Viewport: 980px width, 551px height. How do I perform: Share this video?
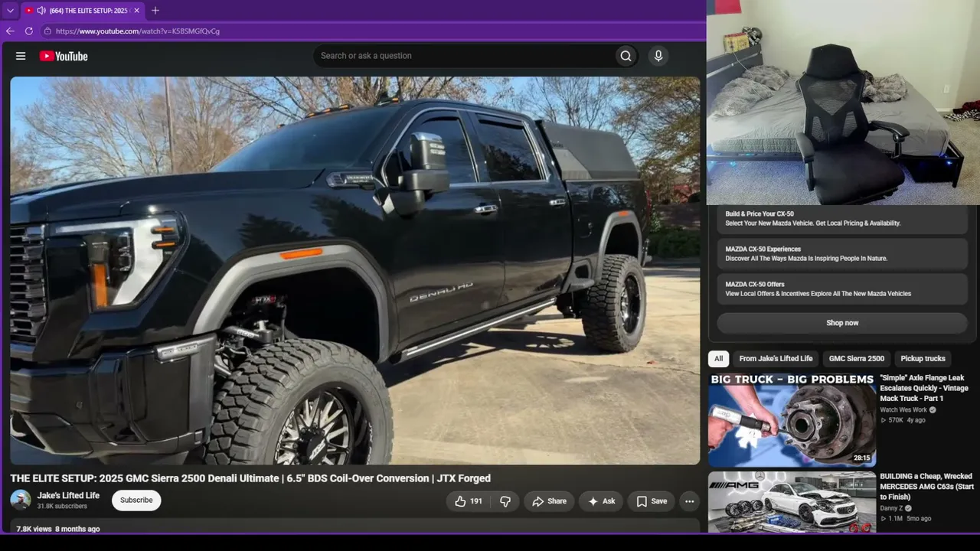pos(549,501)
